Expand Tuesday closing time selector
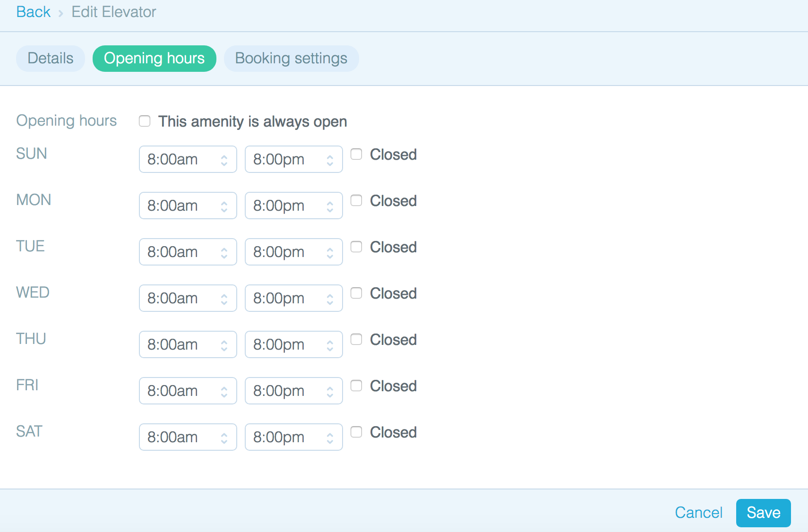The image size is (808, 532). (293, 252)
